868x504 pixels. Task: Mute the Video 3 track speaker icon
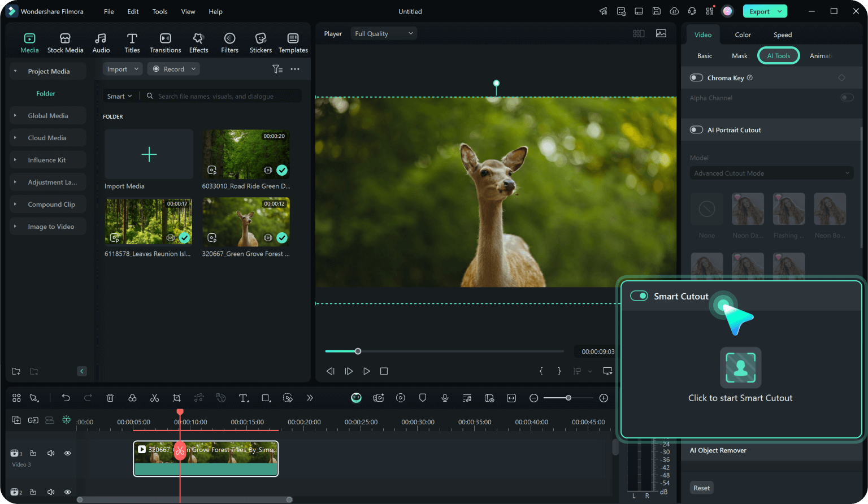(x=51, y=453)
